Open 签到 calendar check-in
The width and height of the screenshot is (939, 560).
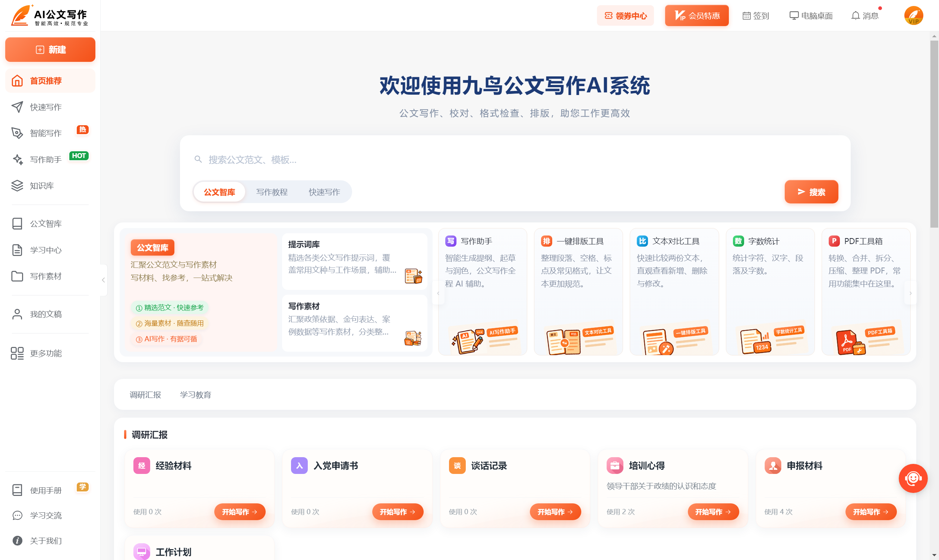click(x=756, y=16)
